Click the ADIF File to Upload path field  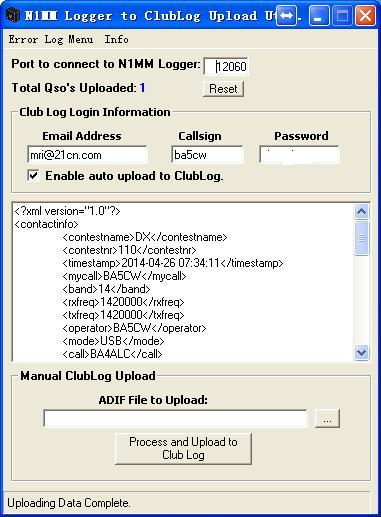tap(175, 418)
